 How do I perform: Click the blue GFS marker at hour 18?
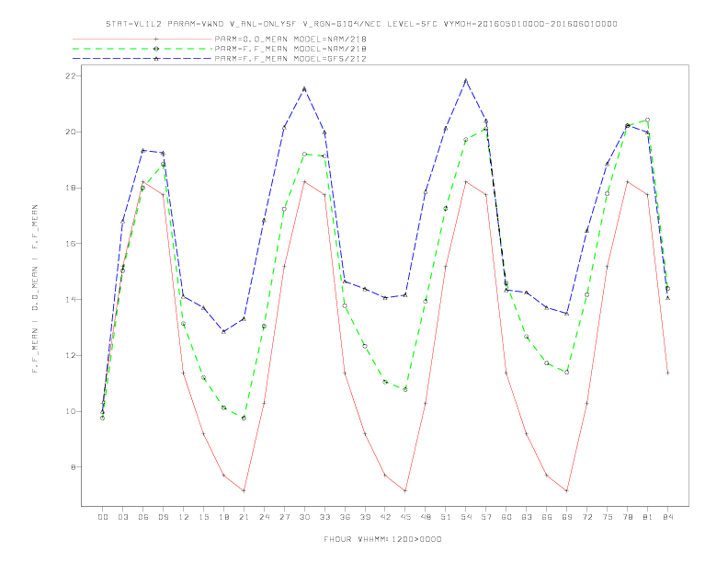[223, 332]
